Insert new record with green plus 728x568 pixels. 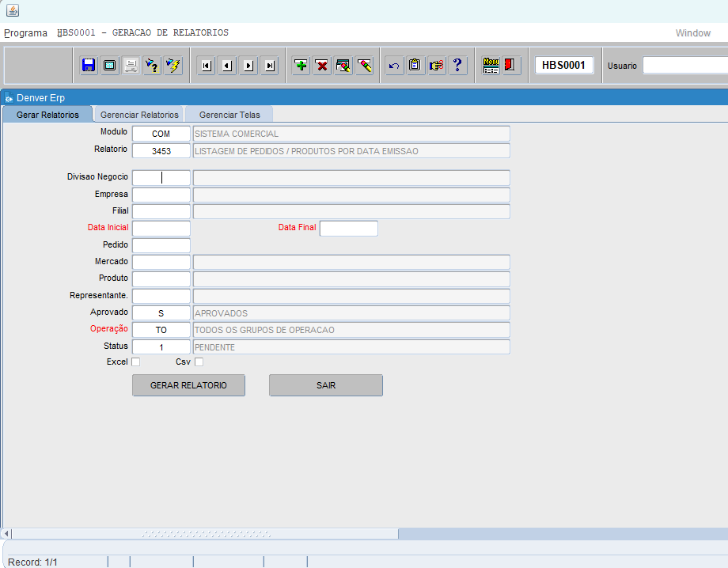pos(301,66)
